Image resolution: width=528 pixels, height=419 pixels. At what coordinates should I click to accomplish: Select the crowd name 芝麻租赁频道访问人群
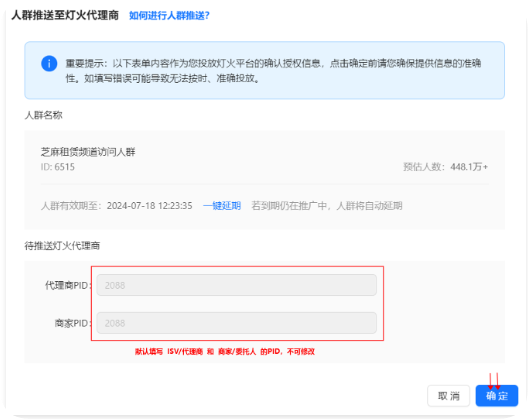[88, 152]
